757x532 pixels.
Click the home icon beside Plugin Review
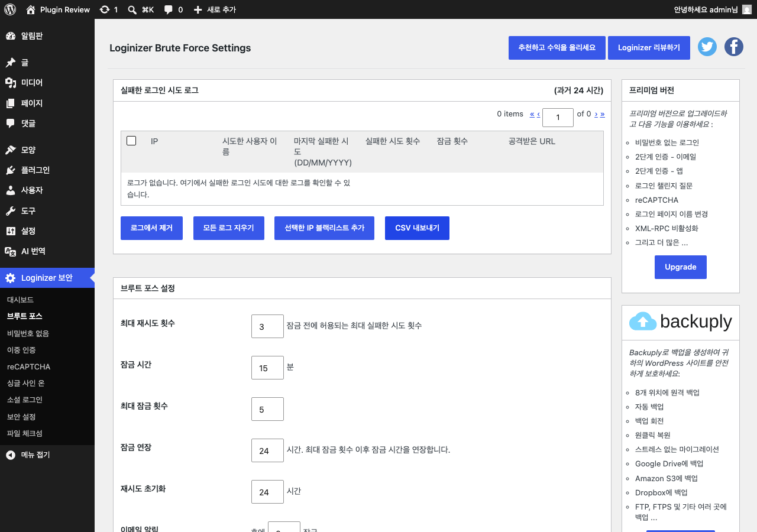[x=31, y=9]
